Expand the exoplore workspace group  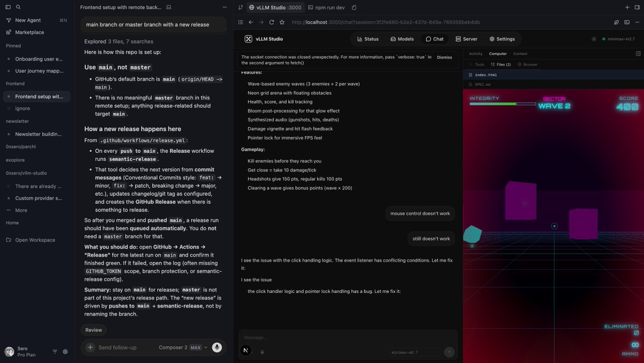(x=15, y=160)
